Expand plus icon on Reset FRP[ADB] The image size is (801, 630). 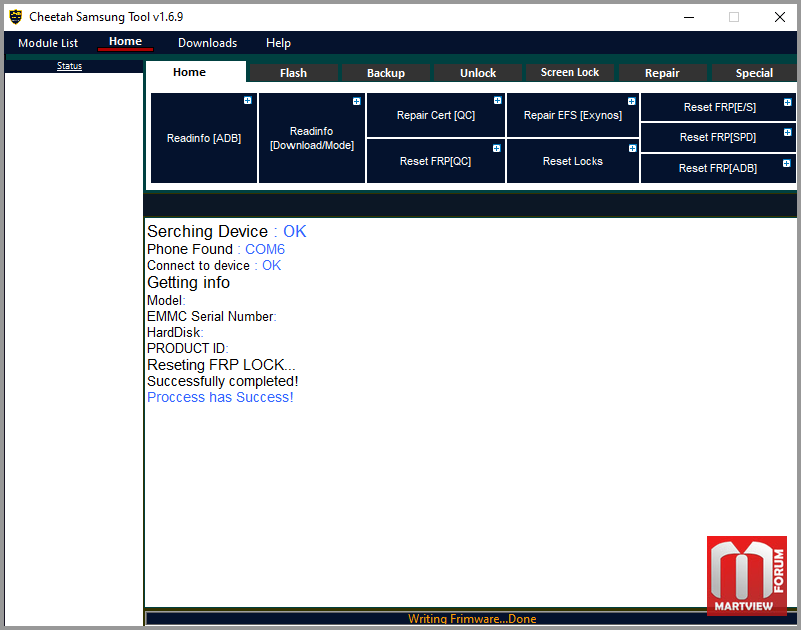tap(787, 163)
